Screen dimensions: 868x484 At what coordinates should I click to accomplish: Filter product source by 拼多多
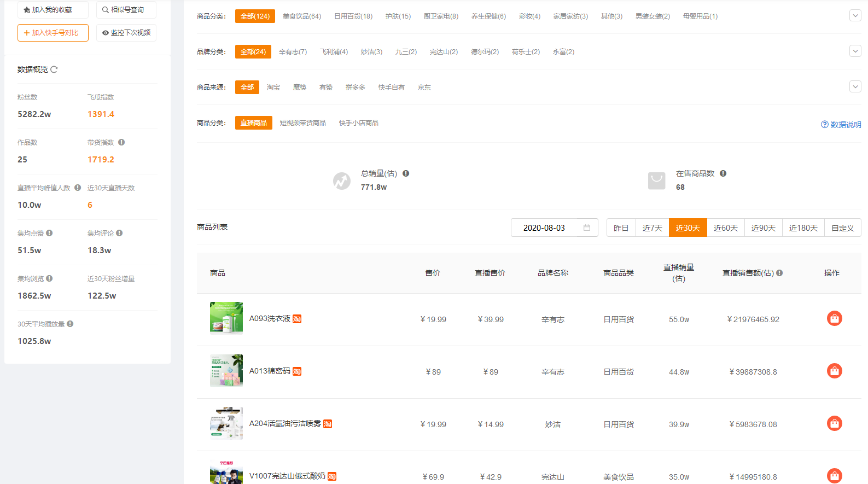[356, 88]
